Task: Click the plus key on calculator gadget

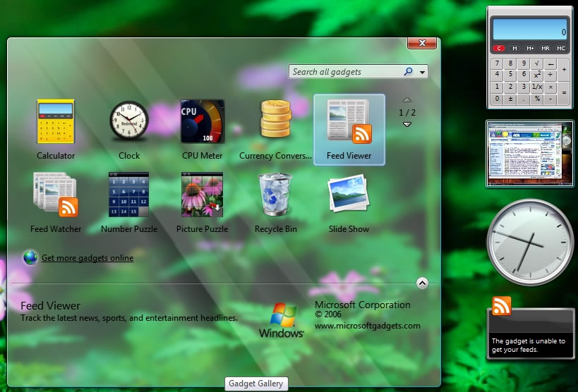Action: tap(564, 69)
